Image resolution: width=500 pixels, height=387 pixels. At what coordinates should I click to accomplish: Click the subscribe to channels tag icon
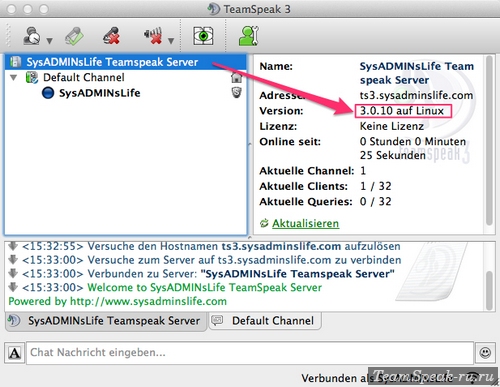[74, 36]
